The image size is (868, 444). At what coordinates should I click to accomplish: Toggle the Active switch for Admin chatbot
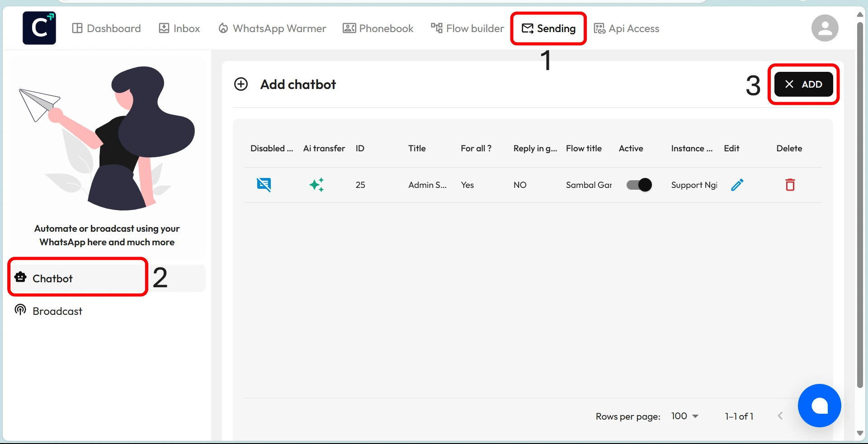pyautogui.click(x=639, y=185)
